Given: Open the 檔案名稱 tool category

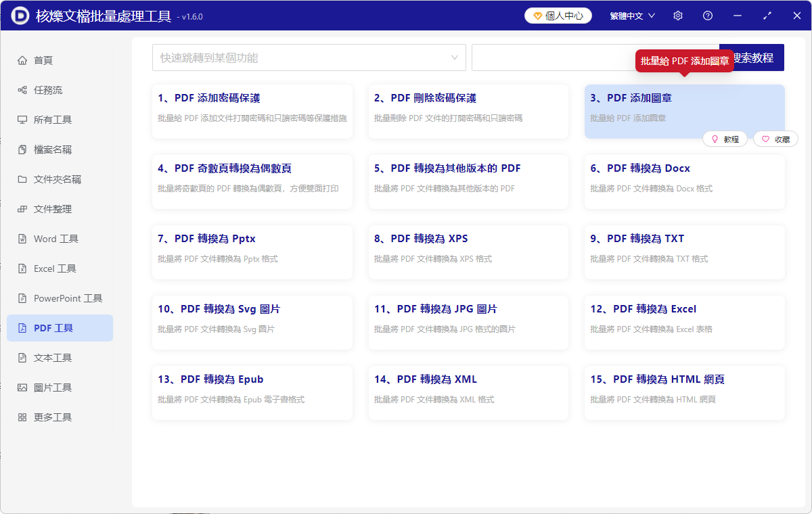Looking at the screenshot, I should coord(60,149).
